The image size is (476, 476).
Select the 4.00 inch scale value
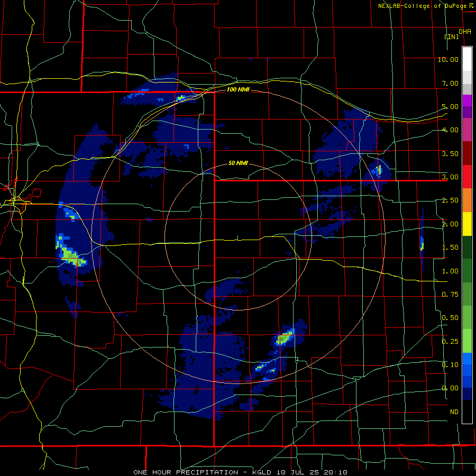pos(450,130)
